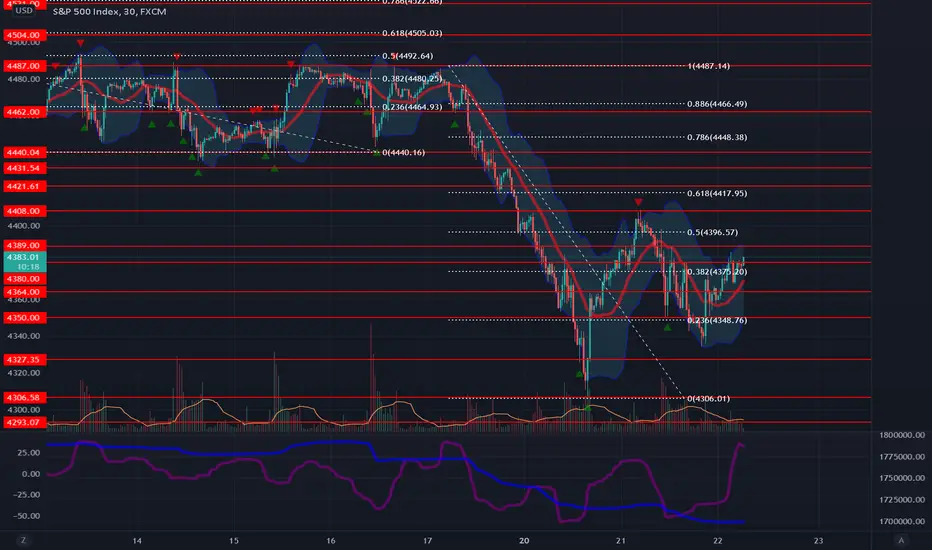The height and width of the screenshot is (550, 932).
Task: Click date 23 on the time axis
Action: click(818, 540)
